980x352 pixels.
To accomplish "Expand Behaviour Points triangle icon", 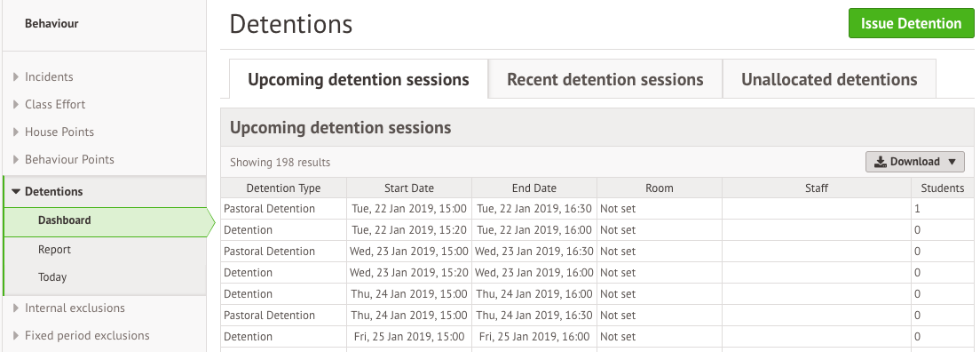I will click(x=16, y=160).
